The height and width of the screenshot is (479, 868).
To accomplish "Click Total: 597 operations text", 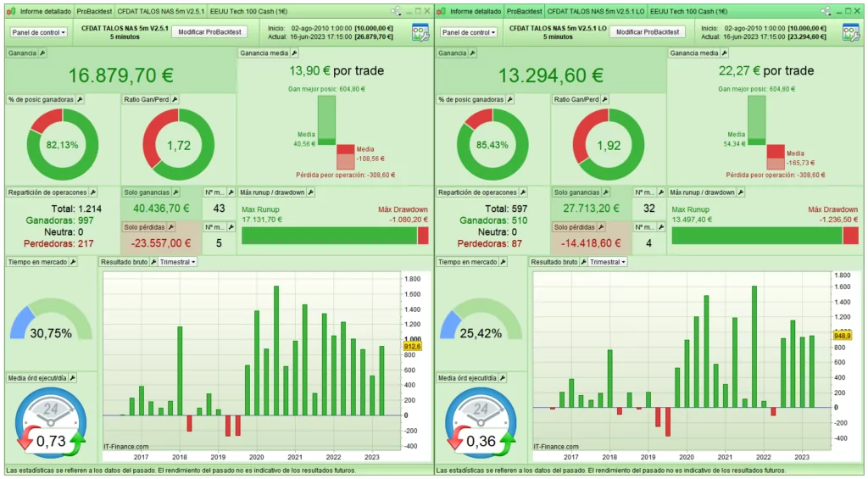I will point(506,209).
